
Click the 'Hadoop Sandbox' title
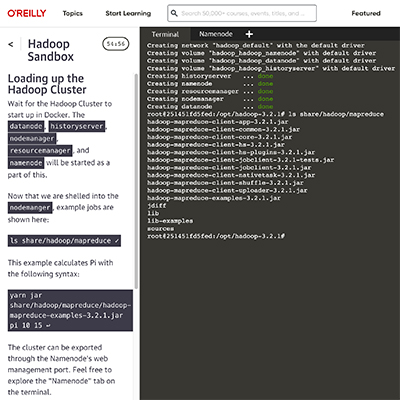51,50
